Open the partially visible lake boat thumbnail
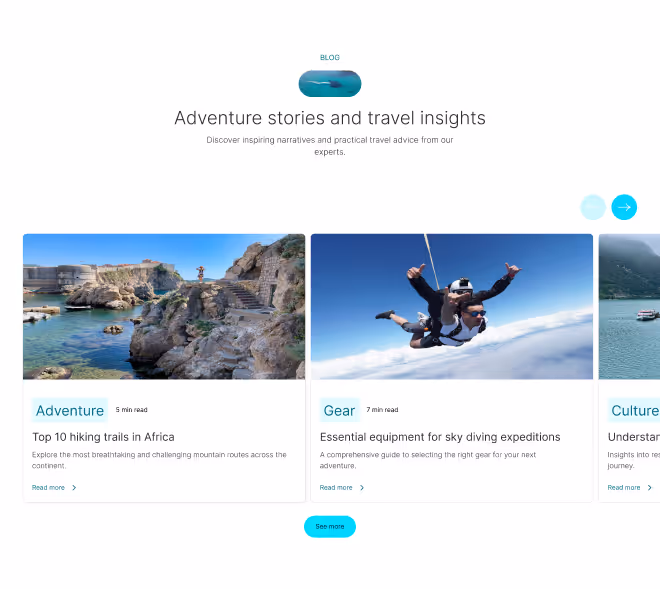 tap(629, 306)
